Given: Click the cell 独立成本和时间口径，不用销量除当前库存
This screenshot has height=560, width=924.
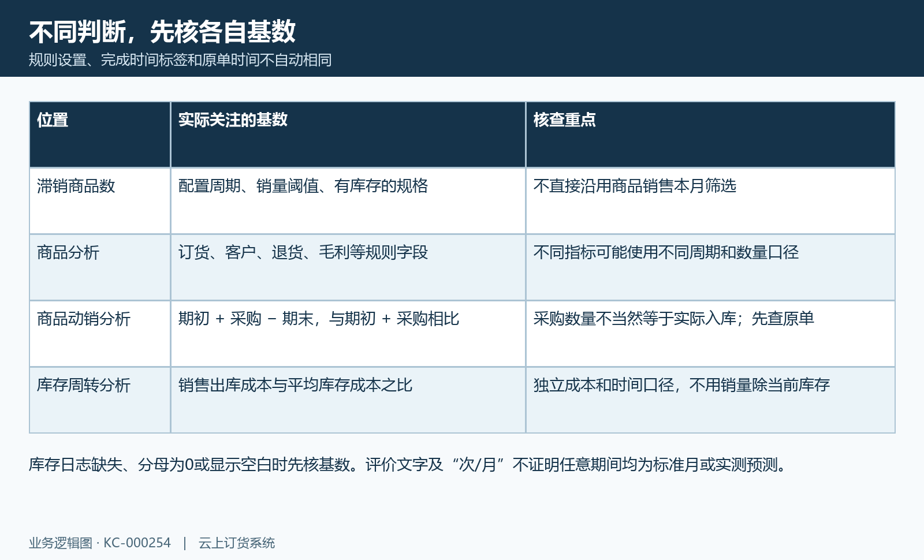Looking at the screenshot, I should (x=710, y=400).
